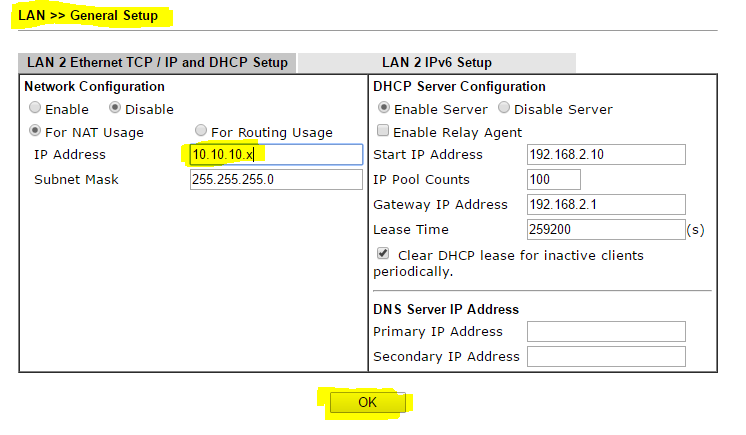Screen dimensions: 746x435
Task: Select the Disable network radio button
Action: coord(115,109)
